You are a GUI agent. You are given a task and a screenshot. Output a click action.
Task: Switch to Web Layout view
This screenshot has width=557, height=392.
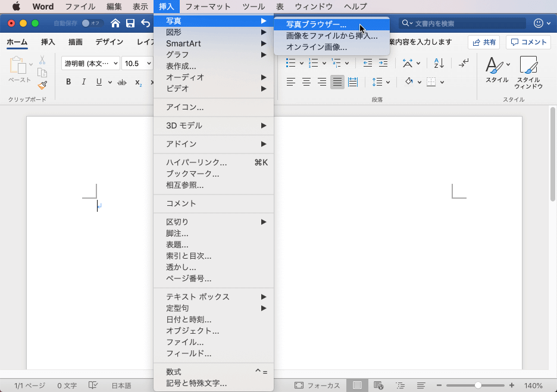(x=378, y=385)
